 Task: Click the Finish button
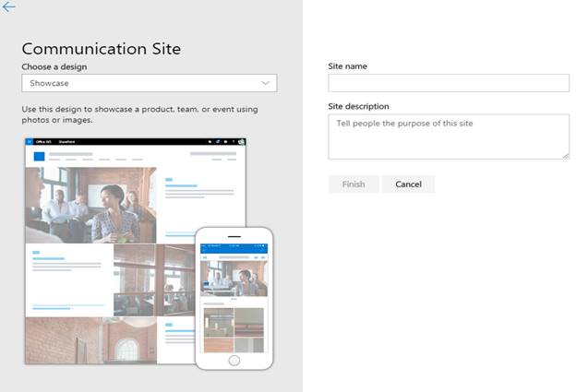[x=354, y=184]
